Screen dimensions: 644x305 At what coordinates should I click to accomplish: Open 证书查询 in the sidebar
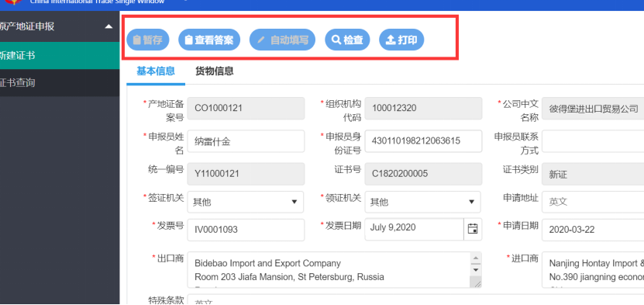pyautogui.click(x=60, y=82)
